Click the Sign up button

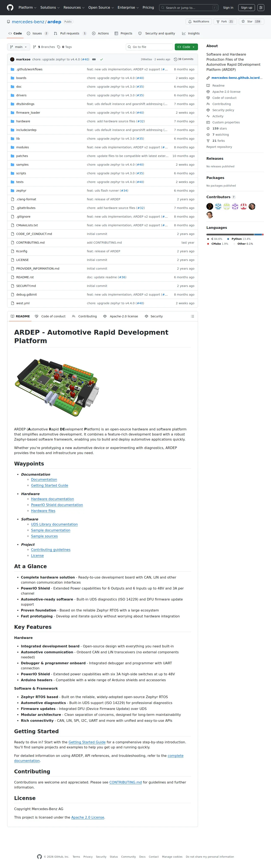247,7
